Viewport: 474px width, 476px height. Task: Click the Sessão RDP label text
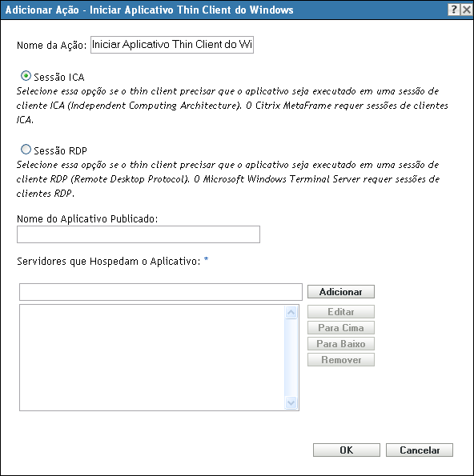(61, 151)
